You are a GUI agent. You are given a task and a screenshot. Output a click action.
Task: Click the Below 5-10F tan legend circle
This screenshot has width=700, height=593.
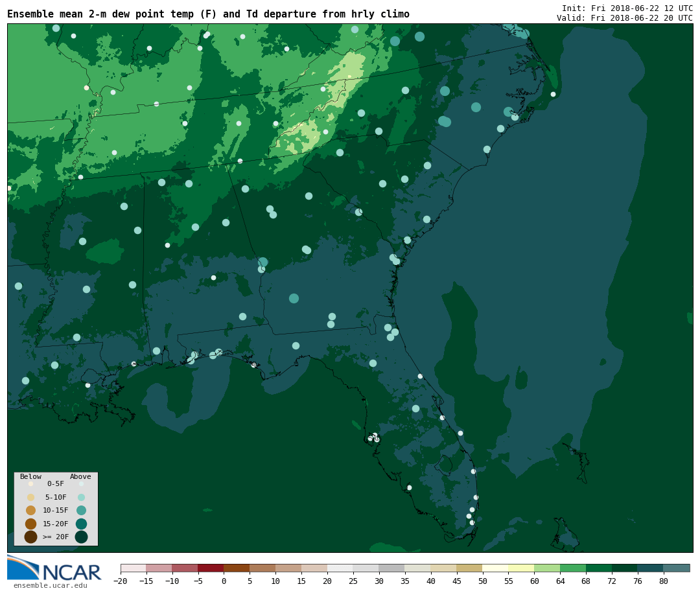click(31, 497)
